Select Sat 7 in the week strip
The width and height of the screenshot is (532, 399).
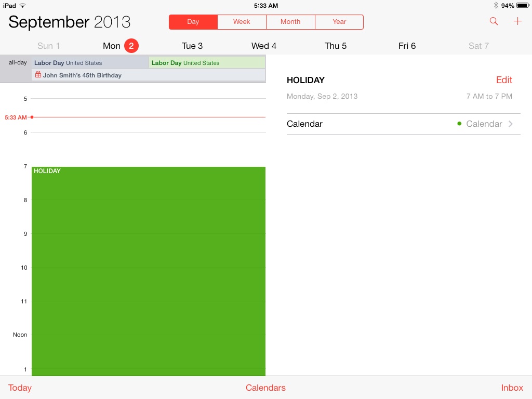tap(478, 46)
